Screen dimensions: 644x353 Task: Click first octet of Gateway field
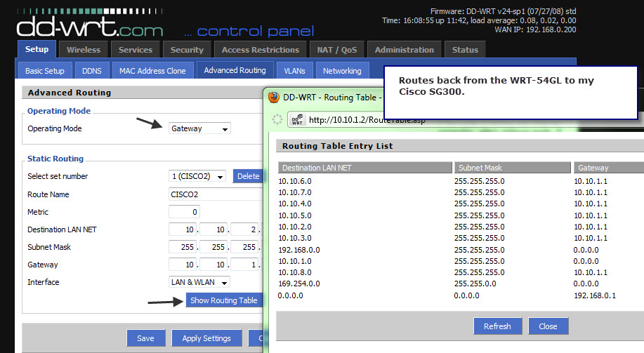(x=183, y=265)
